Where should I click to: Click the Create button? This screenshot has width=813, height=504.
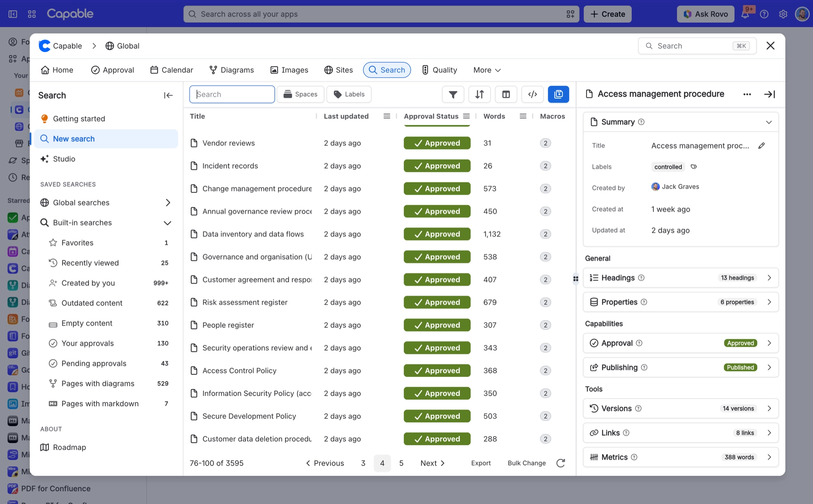[x=608, y=14]
